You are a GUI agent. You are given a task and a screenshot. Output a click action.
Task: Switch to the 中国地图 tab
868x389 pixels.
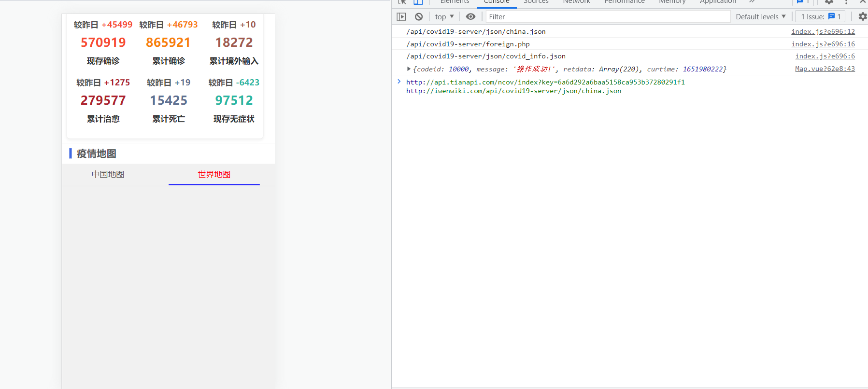click(x=108, y=174)
